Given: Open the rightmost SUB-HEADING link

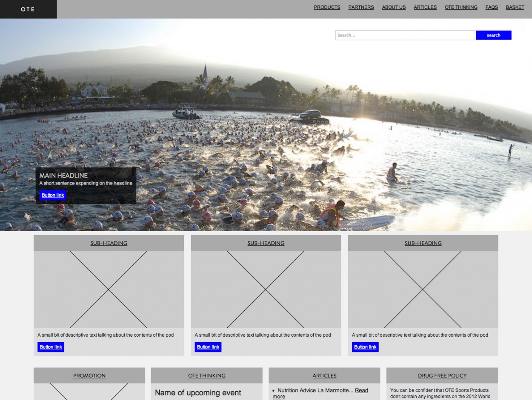Looking at the screenshot, I should pos(423,243).
